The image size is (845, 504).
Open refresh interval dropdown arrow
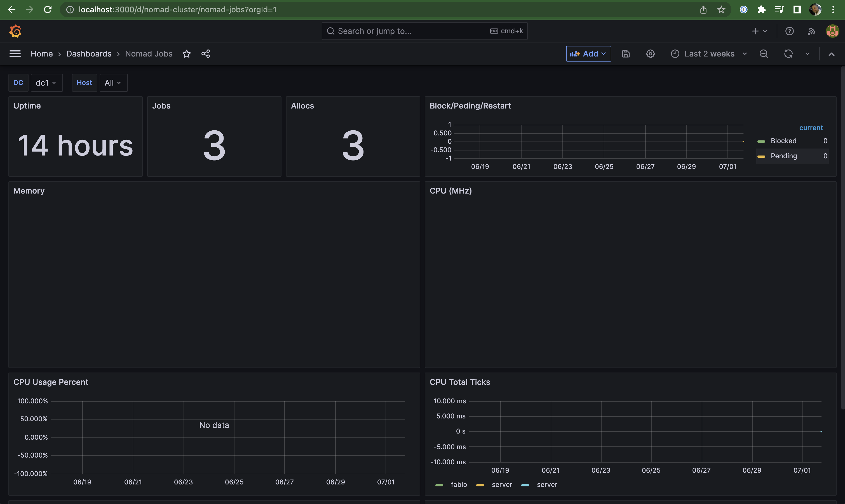(x=808, y=54)
